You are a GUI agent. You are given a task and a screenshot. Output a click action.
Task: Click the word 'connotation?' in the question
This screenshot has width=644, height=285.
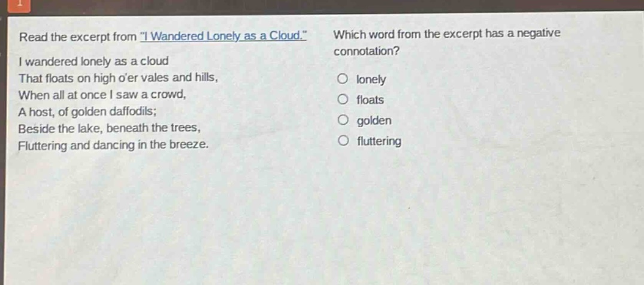[367, 52]
